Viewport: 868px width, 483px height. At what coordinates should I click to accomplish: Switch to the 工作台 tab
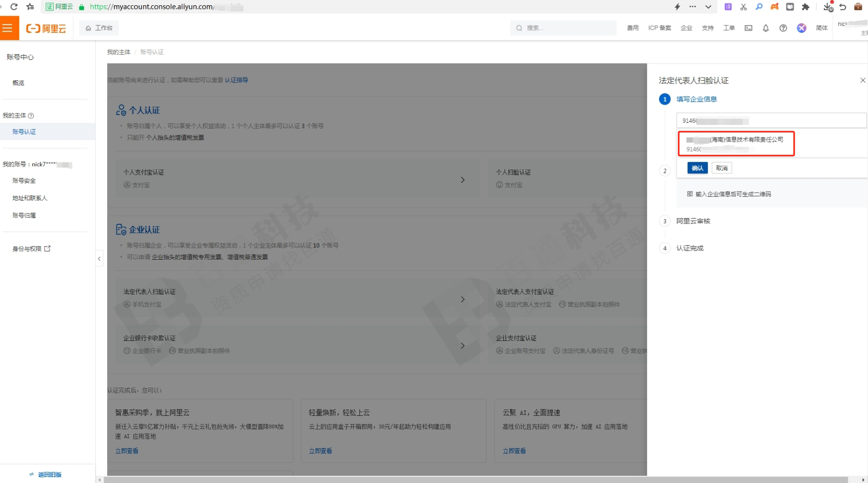[x=98, y=27]
